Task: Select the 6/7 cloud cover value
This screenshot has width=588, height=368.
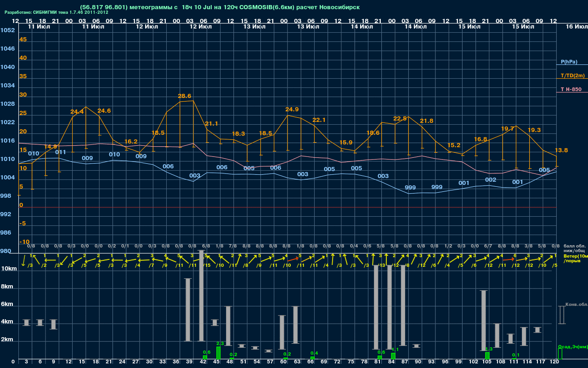Action: point(488,246)
